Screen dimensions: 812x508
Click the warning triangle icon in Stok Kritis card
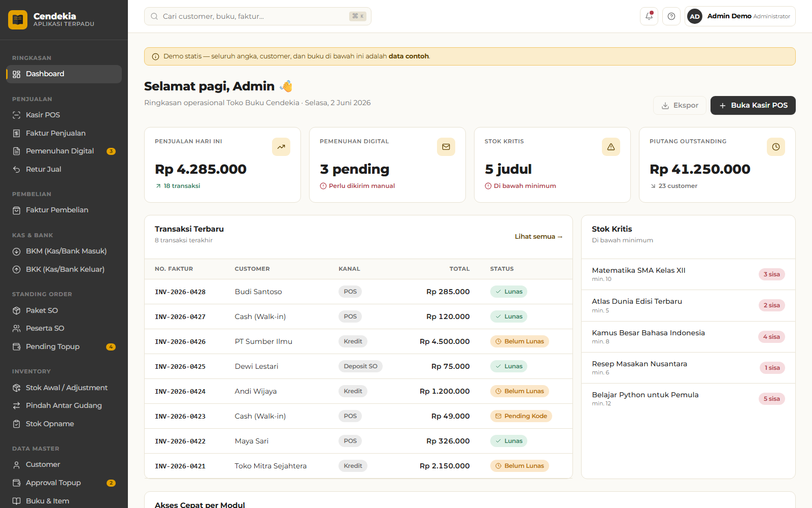pyautogui.click(x=611, y=147)
